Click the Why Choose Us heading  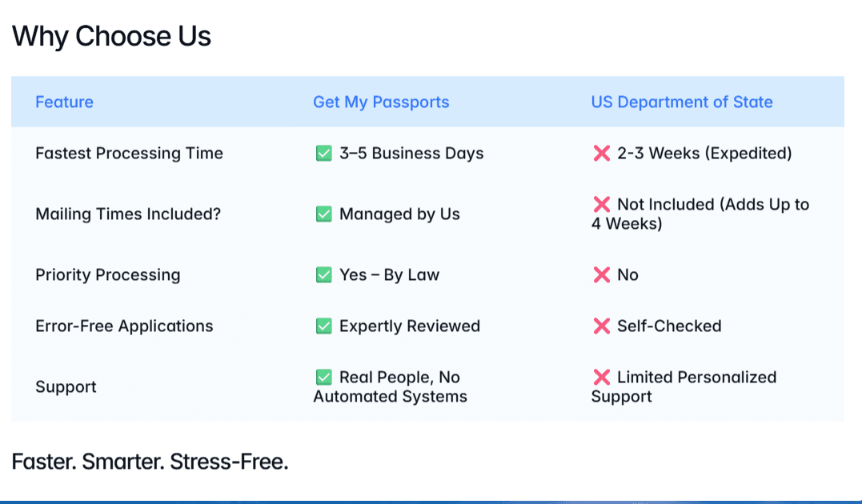coord(111,36)
